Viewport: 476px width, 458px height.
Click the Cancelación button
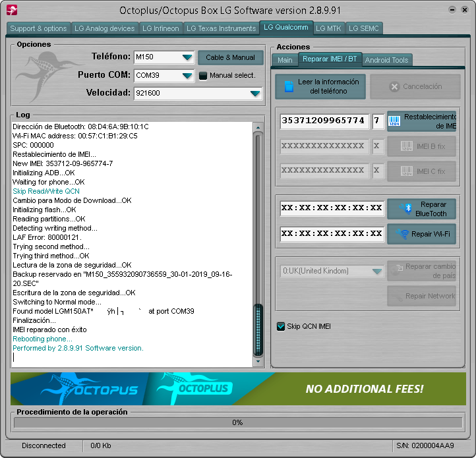pyautogui.click(x=415, y=86)
